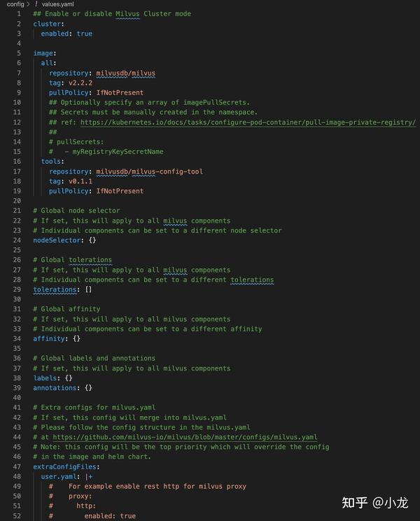Click line number 1 in the gutter
The width and height of the screenshot is (420, 521).
pyautogui.click(x=18, y=14)
